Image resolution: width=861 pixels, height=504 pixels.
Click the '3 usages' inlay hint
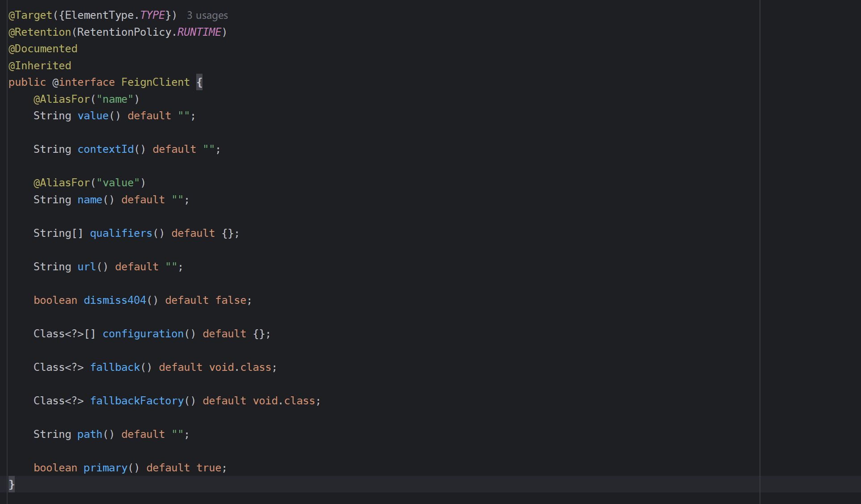pyautogui.click(x=207, y=16)
